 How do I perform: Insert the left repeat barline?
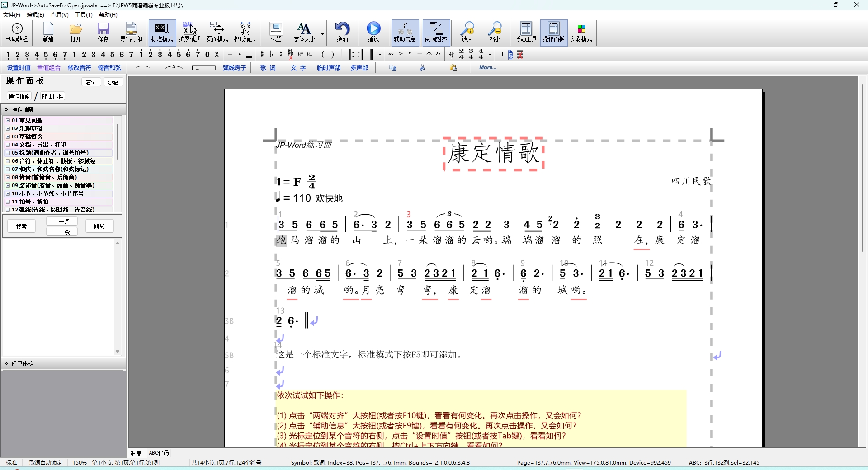[x=352, y=55]
